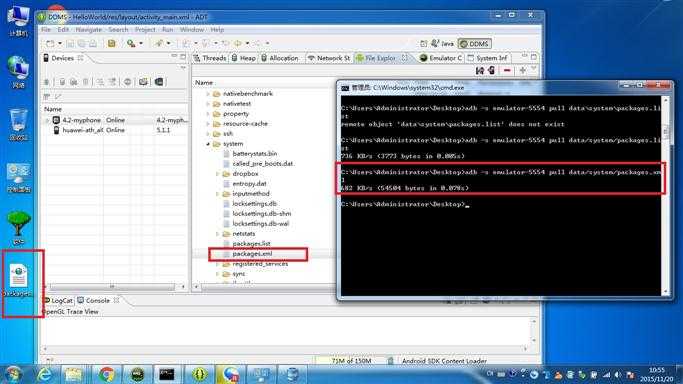Open the Devices panel view menu arrow
683x384 pixels.
click(183, 68)
